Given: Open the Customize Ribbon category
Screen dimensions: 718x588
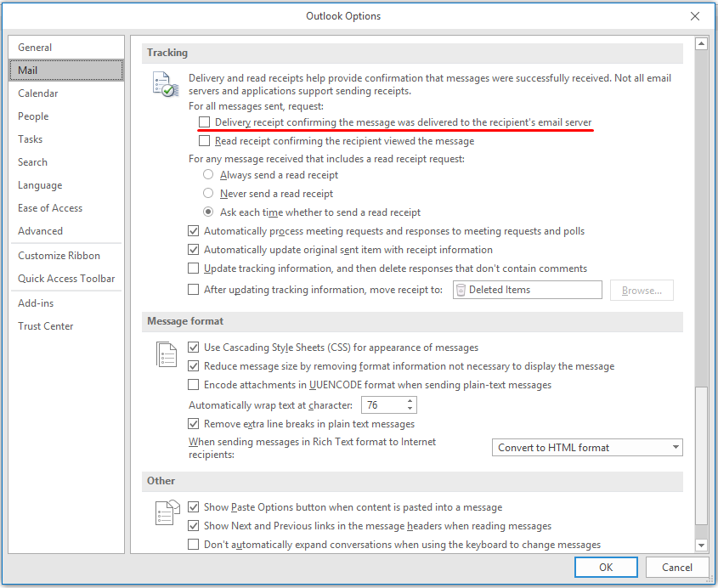Looking at the screenshot, I should [x=66, y=256].
